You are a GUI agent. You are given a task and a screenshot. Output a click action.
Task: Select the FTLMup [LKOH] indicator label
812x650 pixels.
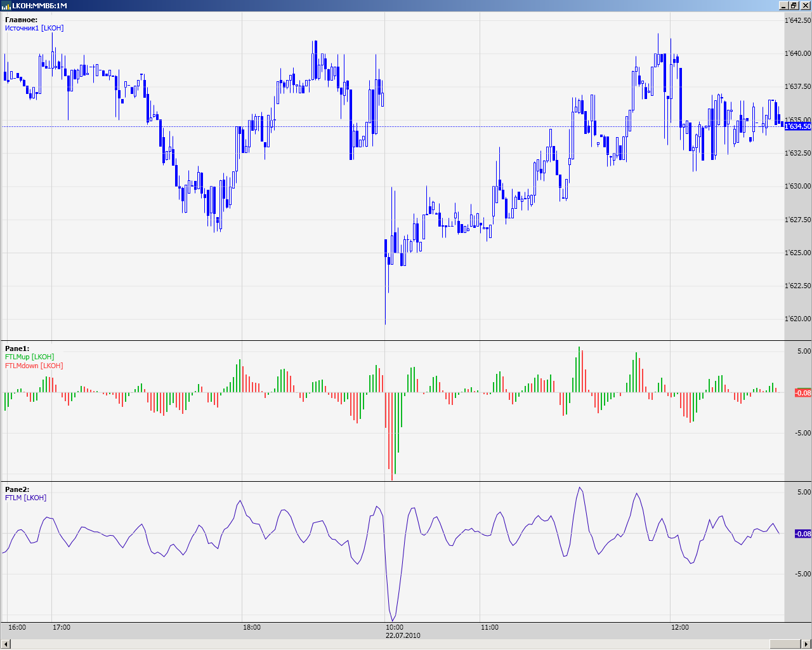click(x=29, y=357)
